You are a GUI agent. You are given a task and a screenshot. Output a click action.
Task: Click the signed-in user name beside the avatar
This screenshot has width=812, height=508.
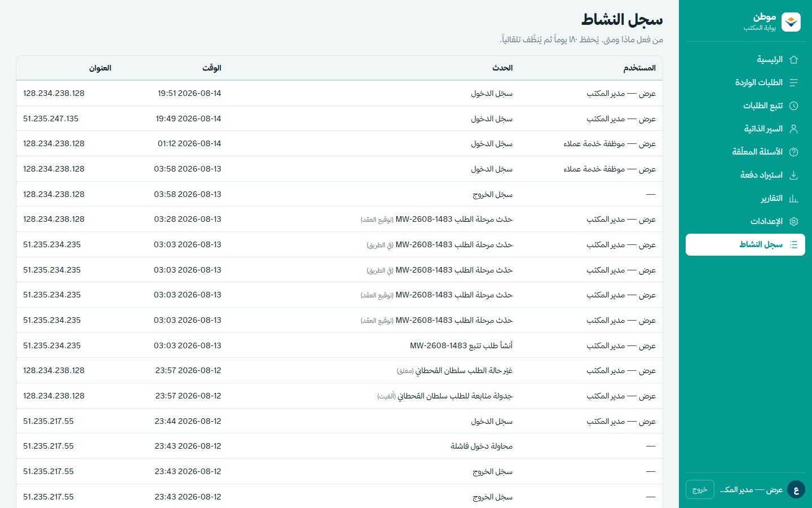pos(751,489)
